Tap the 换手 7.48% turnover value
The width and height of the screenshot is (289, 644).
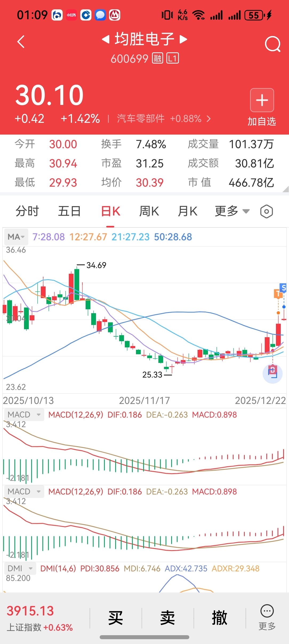pyautogui.click(x=151, y=144)
